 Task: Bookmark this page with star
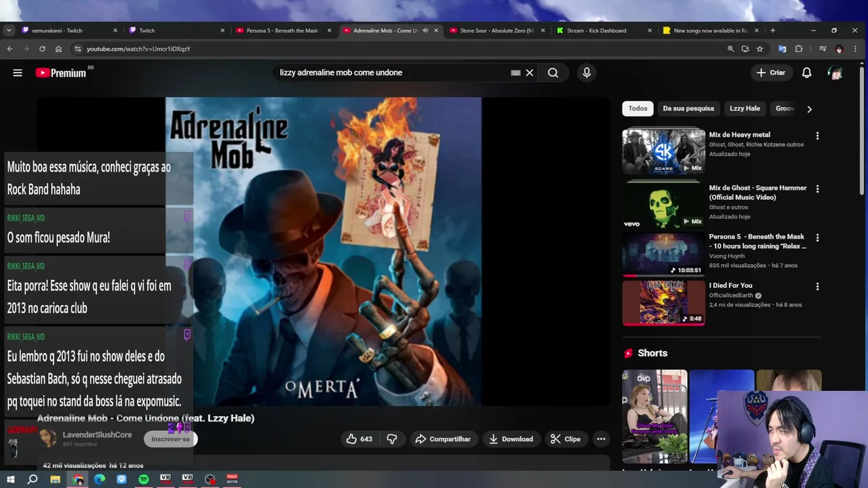[760, 49]
